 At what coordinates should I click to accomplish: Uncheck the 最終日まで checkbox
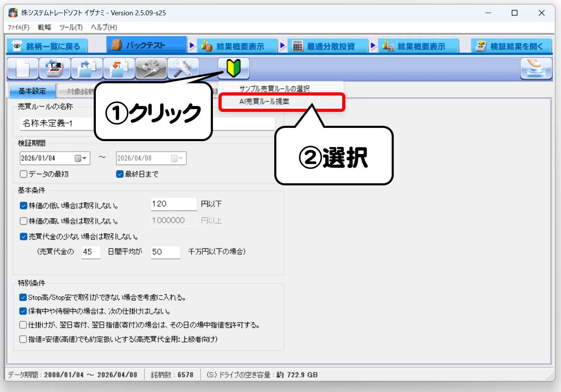[x=120, y=174]
